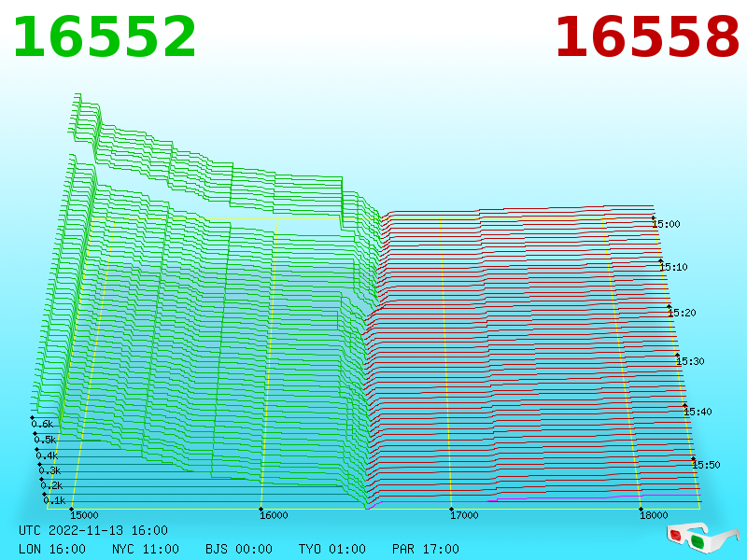Viewport: 747px width, 560px height.
Task: Click the 0.5k volume axis label
Action: (45, 440)
